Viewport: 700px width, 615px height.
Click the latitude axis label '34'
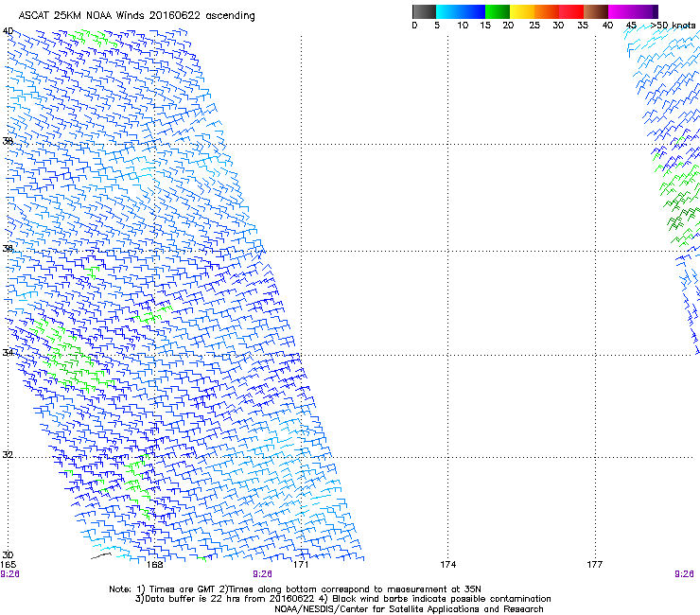8,352
